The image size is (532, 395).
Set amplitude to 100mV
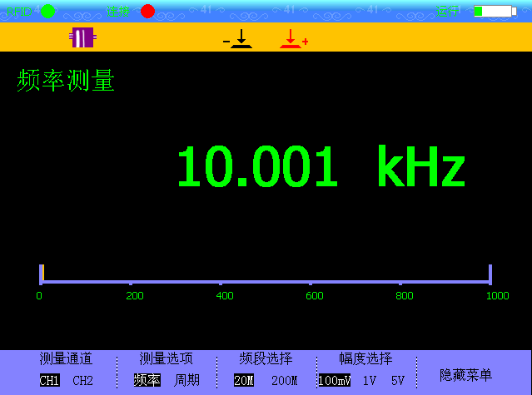click(333, 381)
